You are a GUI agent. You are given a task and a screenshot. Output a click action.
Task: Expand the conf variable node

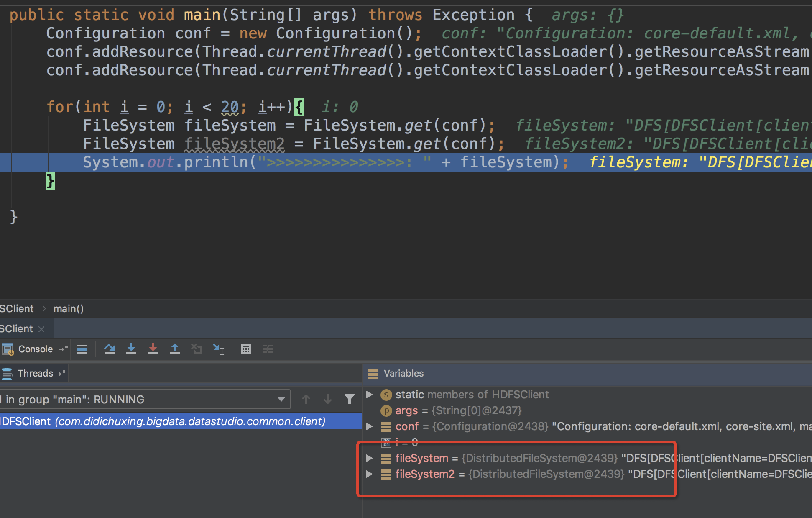370,426
